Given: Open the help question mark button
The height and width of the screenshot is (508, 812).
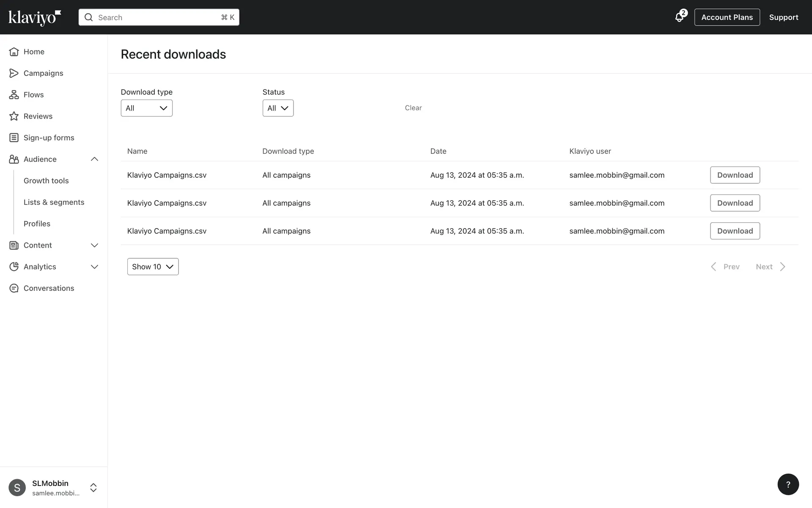Looking at the screenshot, I should (x=788, y=484).
